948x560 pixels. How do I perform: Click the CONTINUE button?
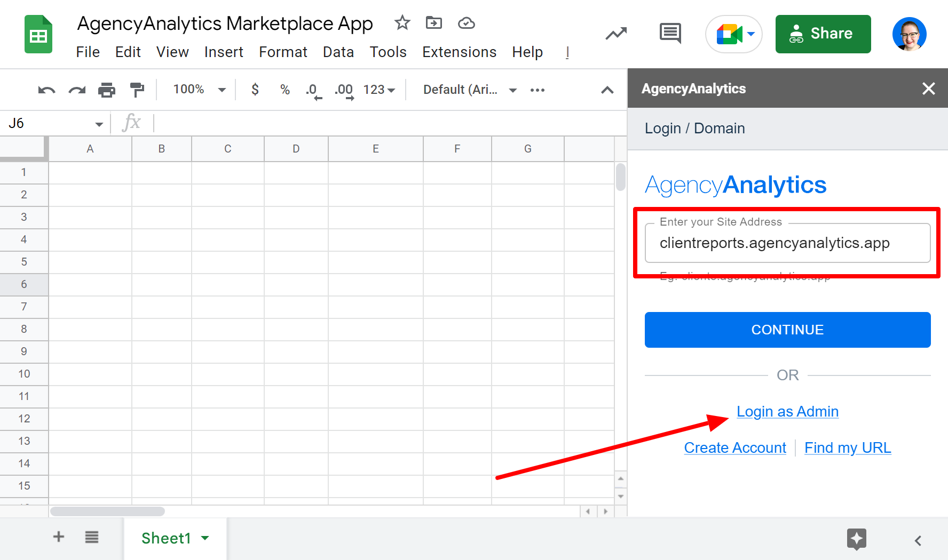[787, 330]
